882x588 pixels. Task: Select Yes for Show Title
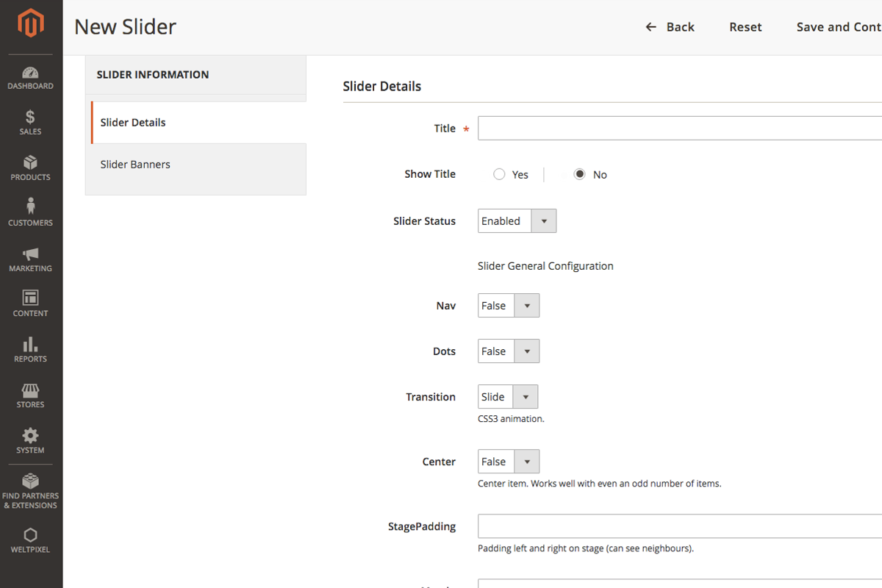(x=499, y=174)
